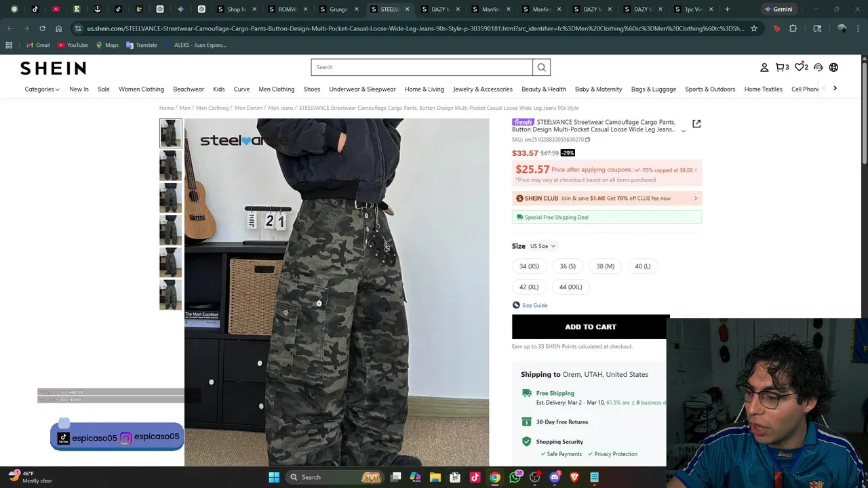Viewport: 868px width, 488px height.
Task: Open the Windows Start menu
Action: [x=274, y=477]
